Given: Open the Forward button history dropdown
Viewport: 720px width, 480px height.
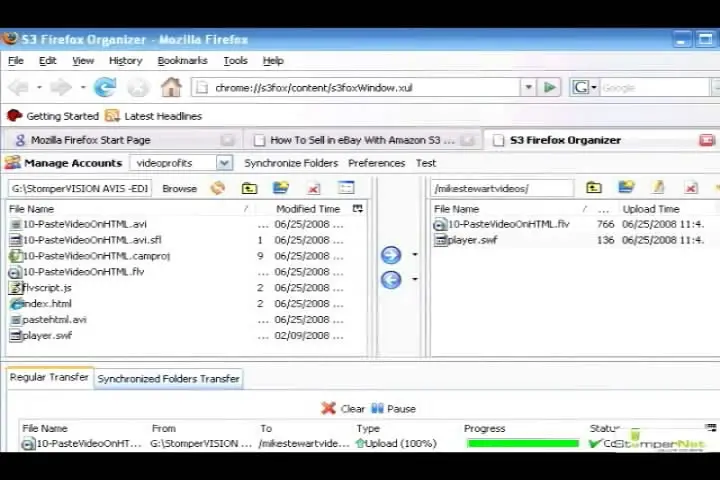Looking at the screenshot, I should point(83,87).
